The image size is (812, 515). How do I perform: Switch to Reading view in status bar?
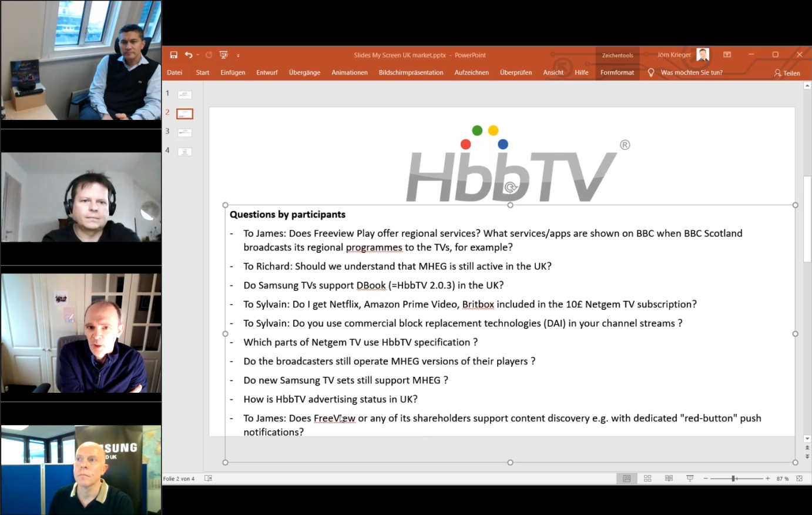point(669,478)
